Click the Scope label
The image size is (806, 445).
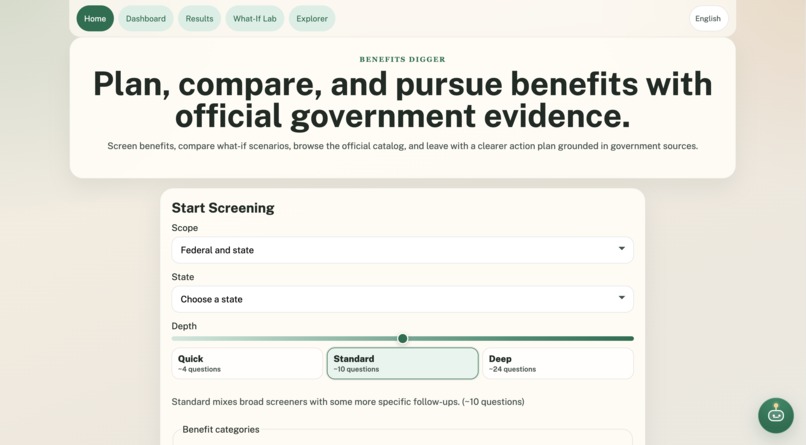click(x=185, y=228)
